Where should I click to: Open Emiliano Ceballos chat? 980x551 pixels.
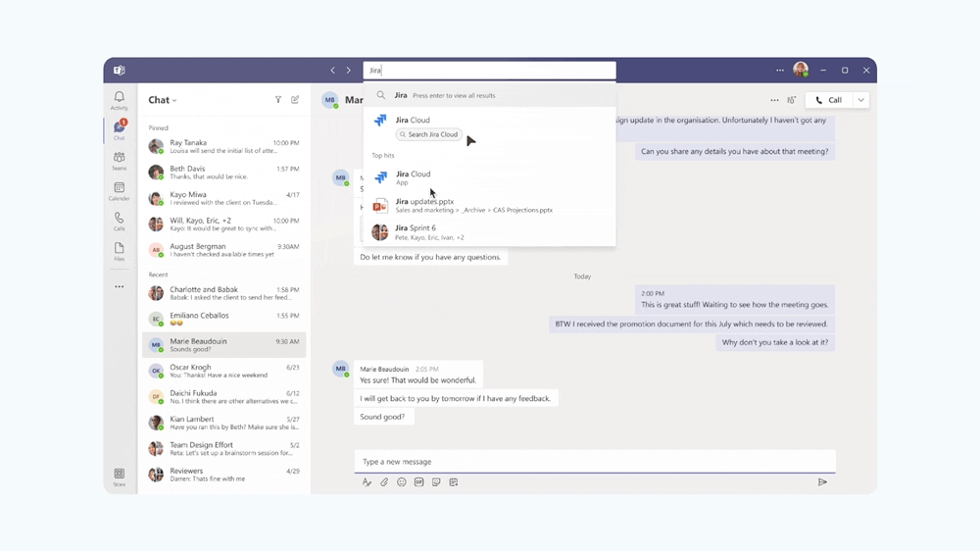tap(223, 319)
